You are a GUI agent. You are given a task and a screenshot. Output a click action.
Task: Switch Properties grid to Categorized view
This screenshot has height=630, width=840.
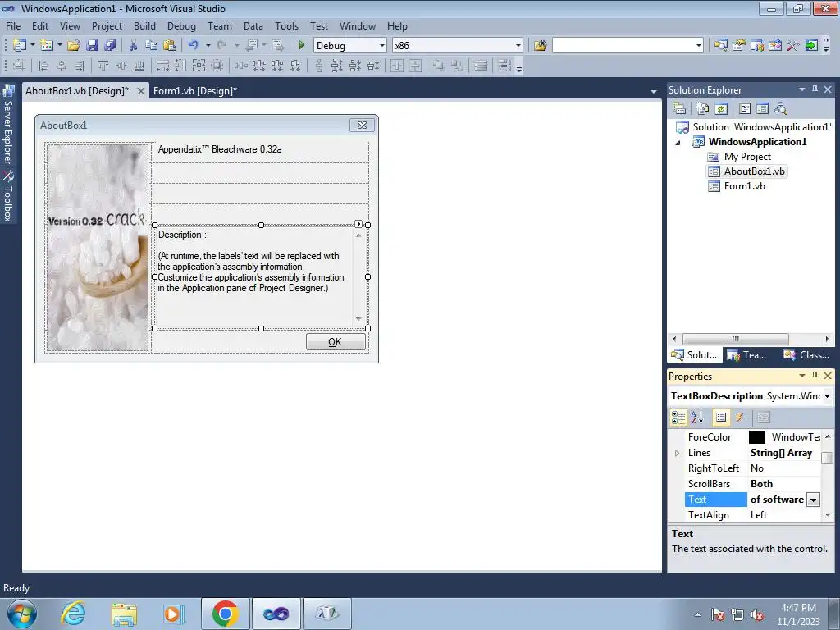tap(678, 418)
